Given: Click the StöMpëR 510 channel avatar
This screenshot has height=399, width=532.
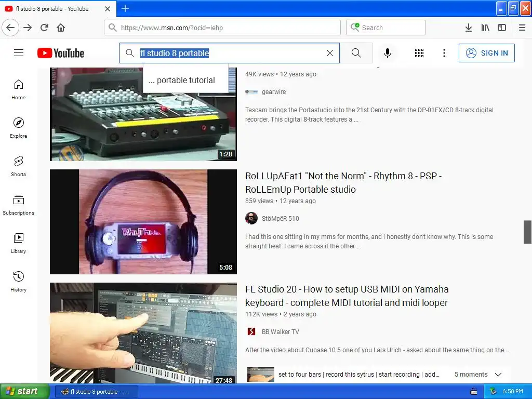Looking at the screenshot, I should [x=251, y=218].
